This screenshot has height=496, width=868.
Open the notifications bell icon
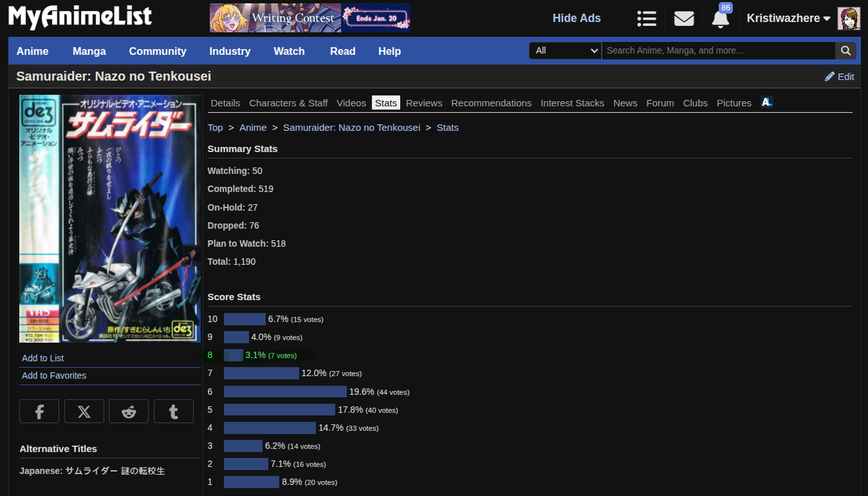tap(720, 19)
